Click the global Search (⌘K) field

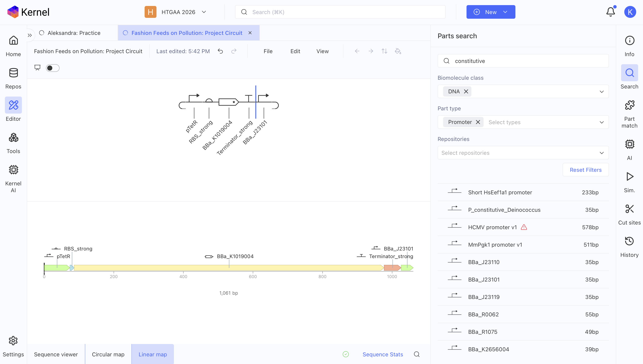point(340,12)
